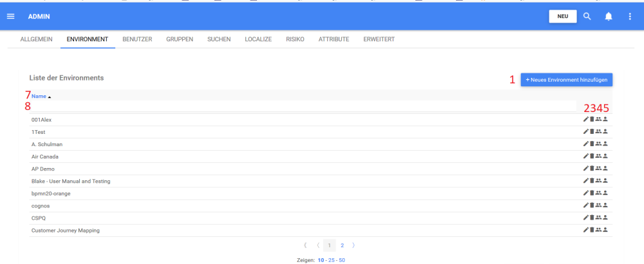Screen dimensions: 644x264
Task: Delete the bpmn20-orange environment
Action: [592, 193]
